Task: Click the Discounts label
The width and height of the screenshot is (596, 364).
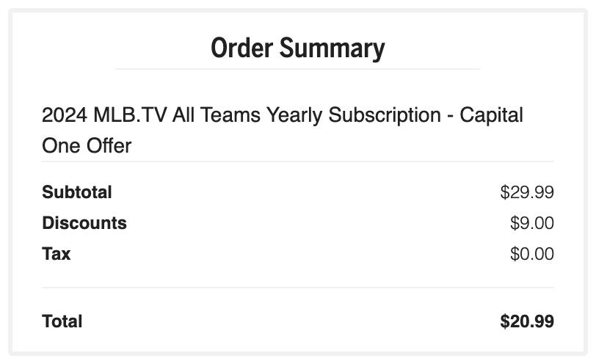Action: 84,223
